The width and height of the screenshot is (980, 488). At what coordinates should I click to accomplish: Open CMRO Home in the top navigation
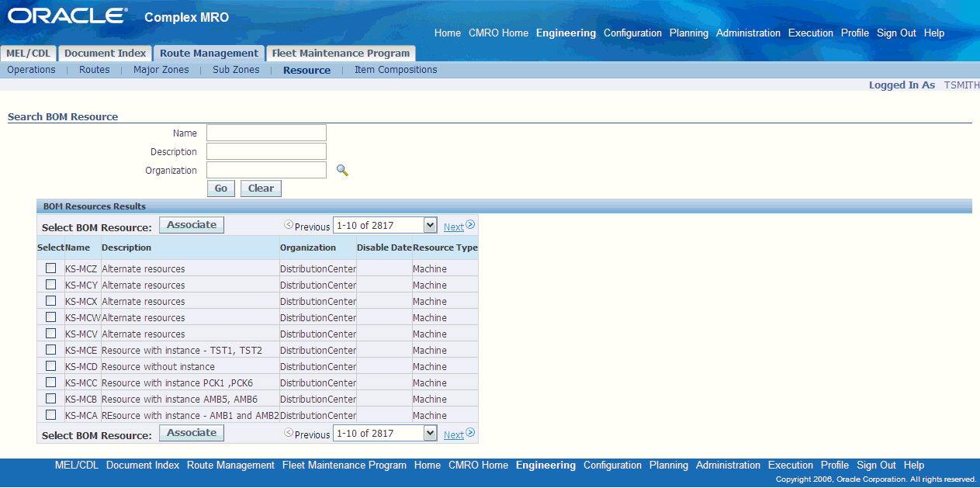tap(498, 33)
